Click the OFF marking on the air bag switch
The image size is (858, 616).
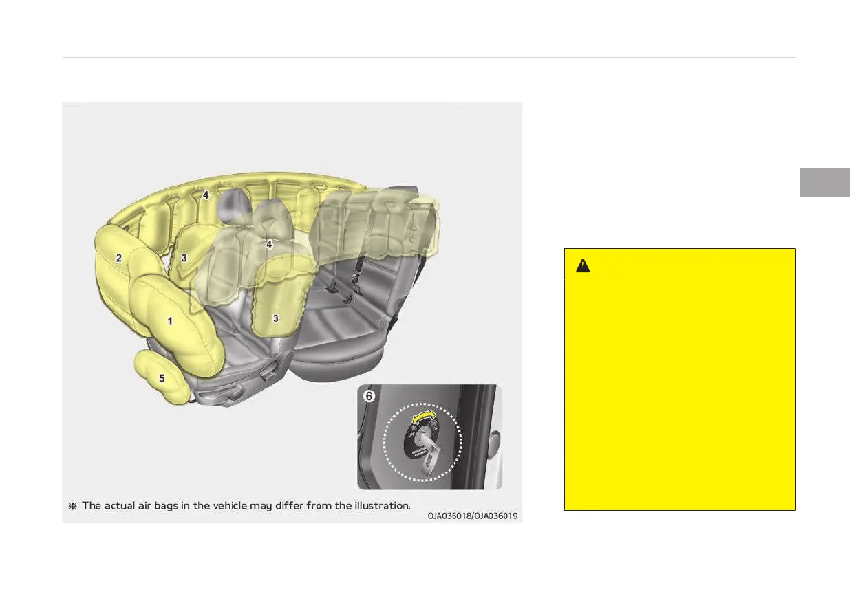click(410, 435)
